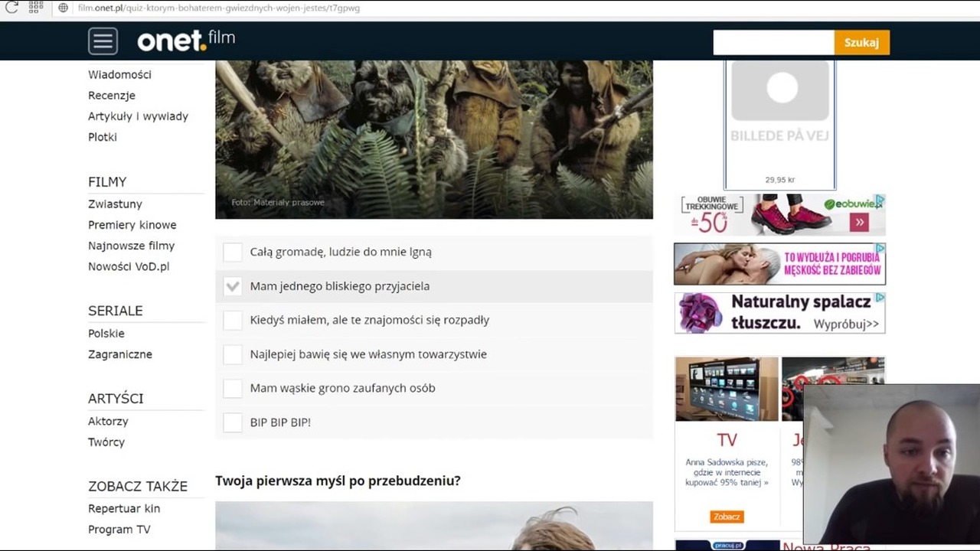Open the browser apps grid icon
Viewport: 980px width, 551px height.
click(x=36, y=8)
